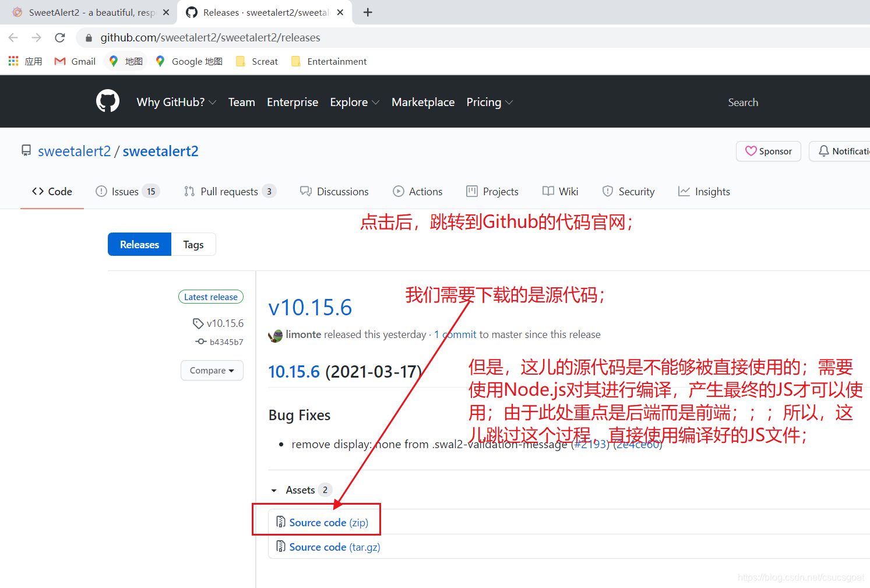Click the notifications bell icon
The image size is (870, 588).
[x=823, y=151]
